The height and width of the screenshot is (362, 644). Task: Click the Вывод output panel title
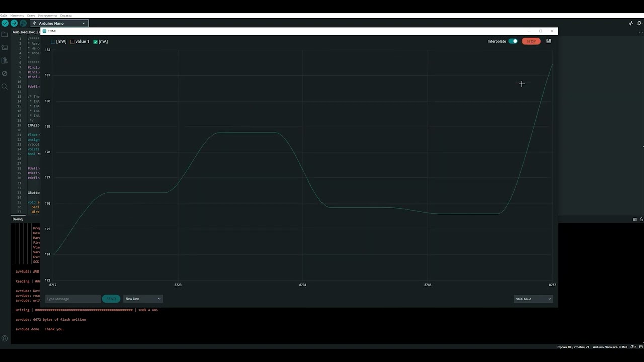18,219
